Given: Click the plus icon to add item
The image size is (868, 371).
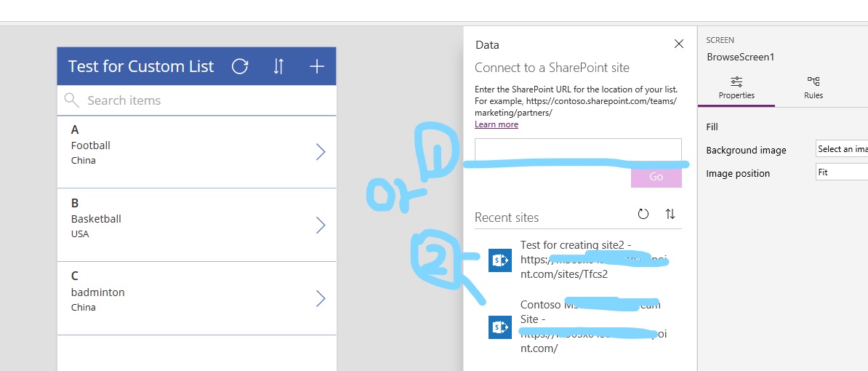Looking at the screenshot, I should (317, 66).
